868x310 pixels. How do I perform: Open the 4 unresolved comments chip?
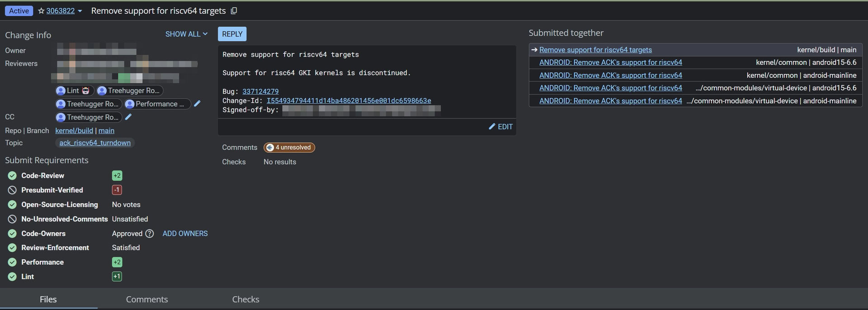(x=289, y=148)
